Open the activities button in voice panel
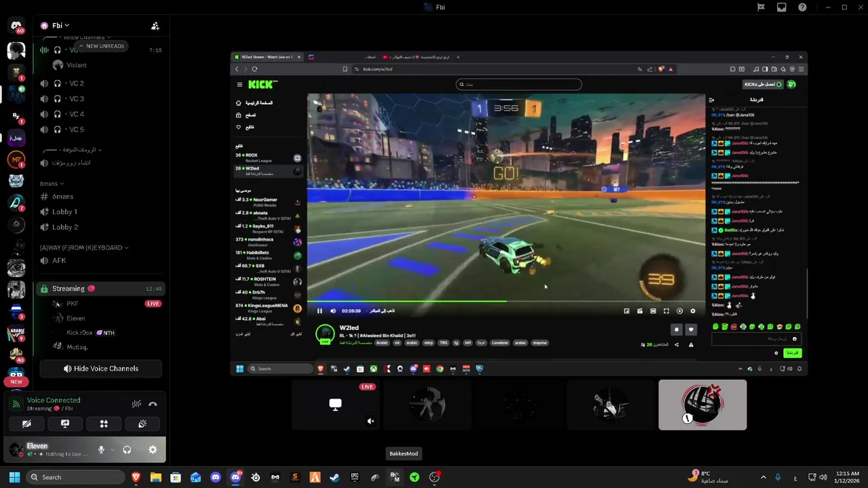The width and height of the screenshot is (868, 488). 104,424
